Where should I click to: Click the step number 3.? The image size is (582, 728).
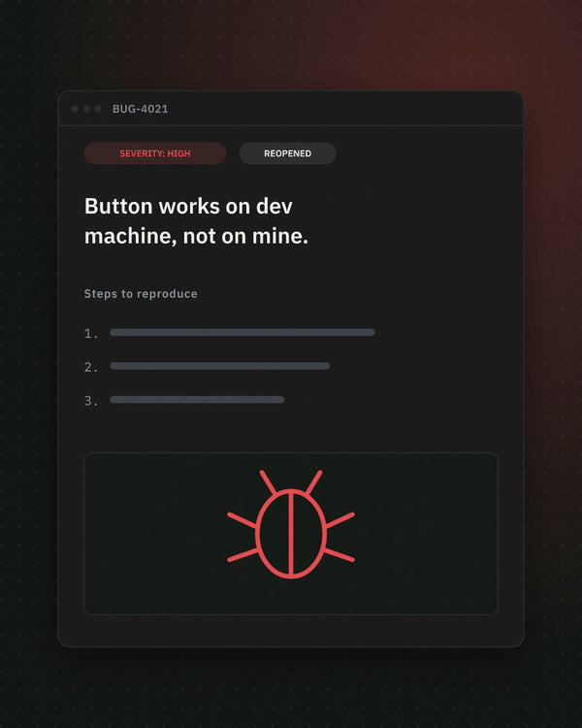pyautogui.click(x=91, y=401)
